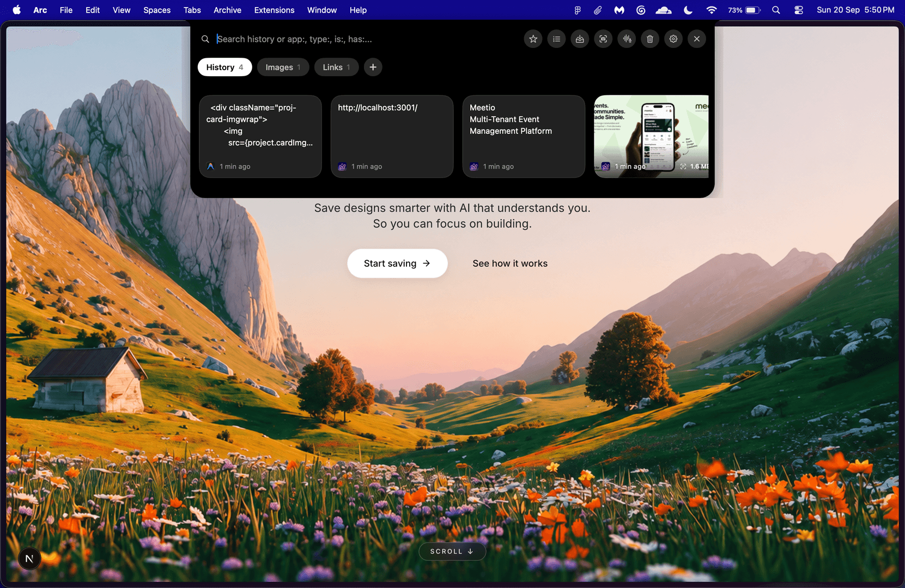This screenshot has width=905, height=588.
Task: Open the View menu
Action: tap(122, 10)
